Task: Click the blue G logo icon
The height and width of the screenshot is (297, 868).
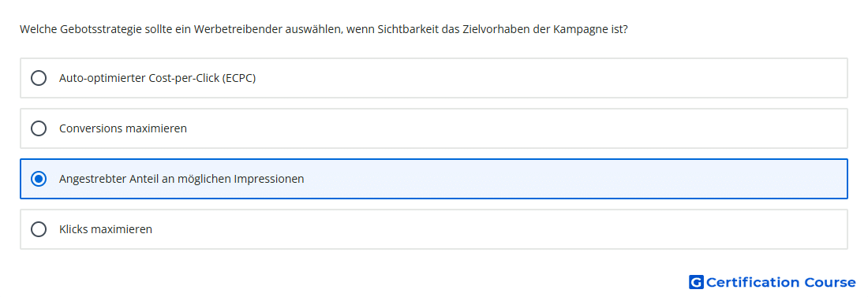Action: click(x=696, y=282)
